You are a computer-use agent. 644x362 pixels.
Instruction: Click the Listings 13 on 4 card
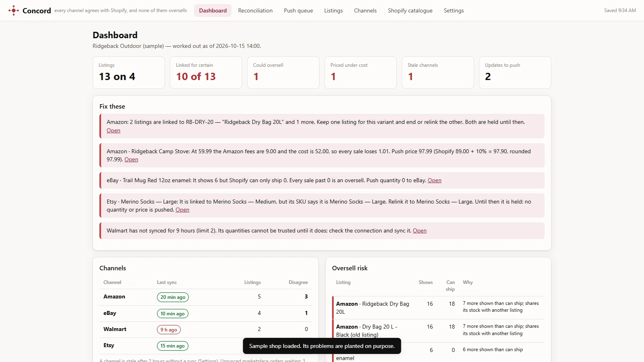tap(129, 72)
